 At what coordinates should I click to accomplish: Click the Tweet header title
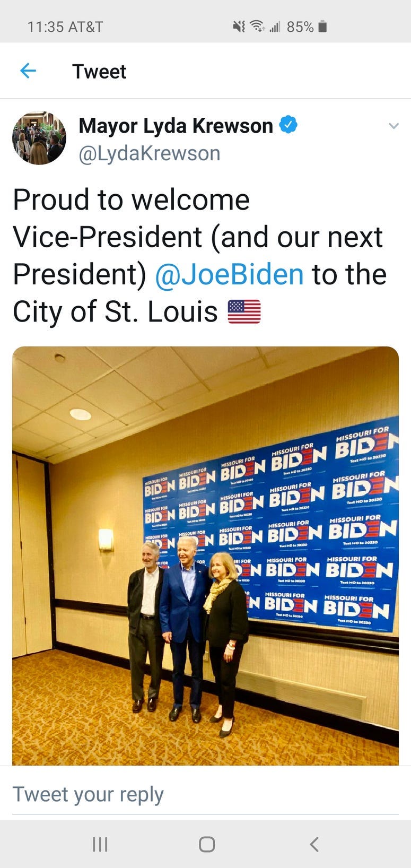click(99, 71)
